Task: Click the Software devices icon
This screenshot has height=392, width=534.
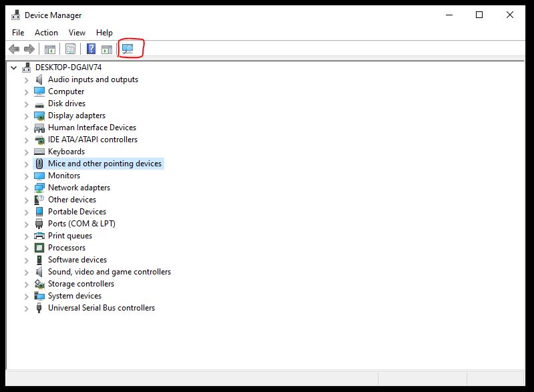Action: pyautogui.click(x=39, y=260)
